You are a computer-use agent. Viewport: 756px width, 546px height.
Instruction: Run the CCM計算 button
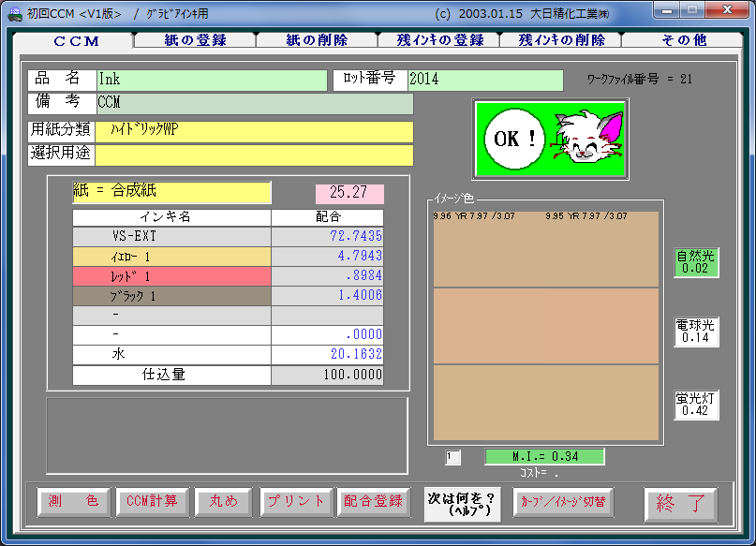[x=152, y=502]
